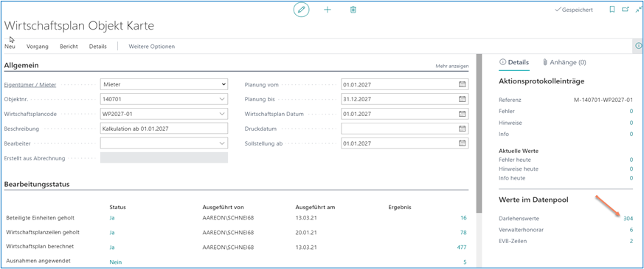
Task: Open calendar for Wirtschaftsplan Datum
Action: (x=462, y=114)
